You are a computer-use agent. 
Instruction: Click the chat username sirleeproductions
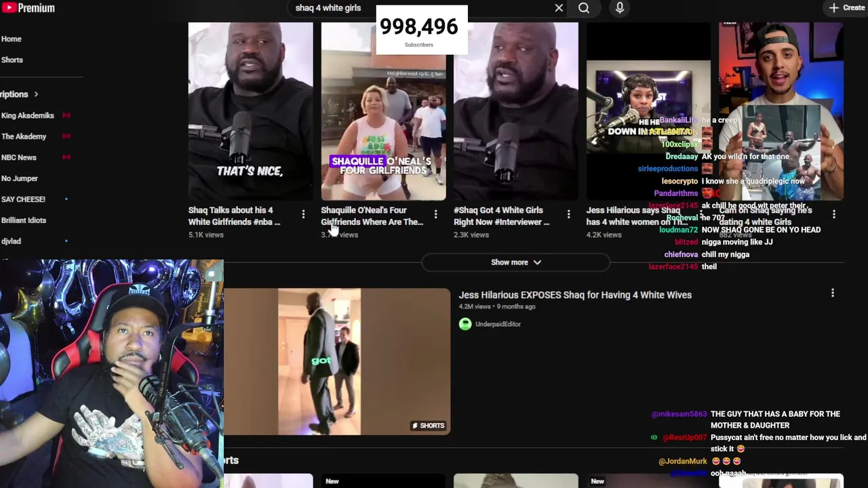[667, 169]
